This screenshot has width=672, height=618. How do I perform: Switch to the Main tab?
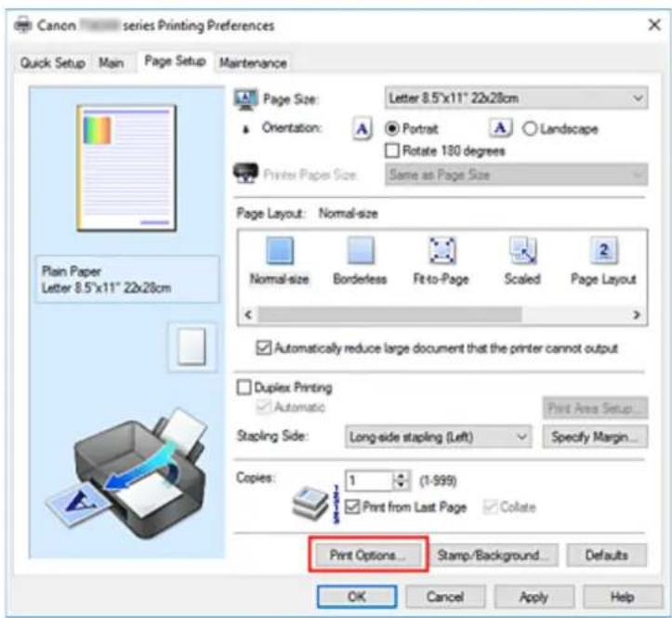point(112,63)
